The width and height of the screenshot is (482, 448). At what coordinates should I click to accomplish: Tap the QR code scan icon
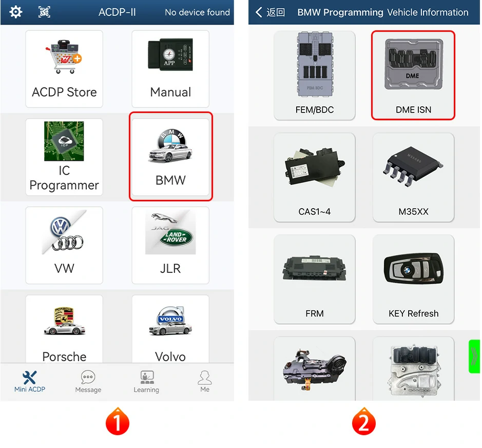pos(44,12)
